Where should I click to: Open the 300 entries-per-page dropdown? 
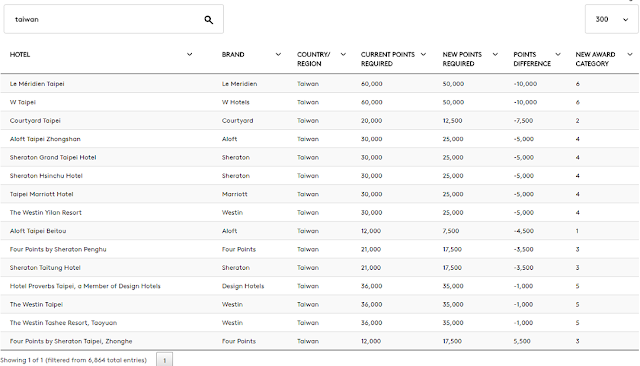611,19
